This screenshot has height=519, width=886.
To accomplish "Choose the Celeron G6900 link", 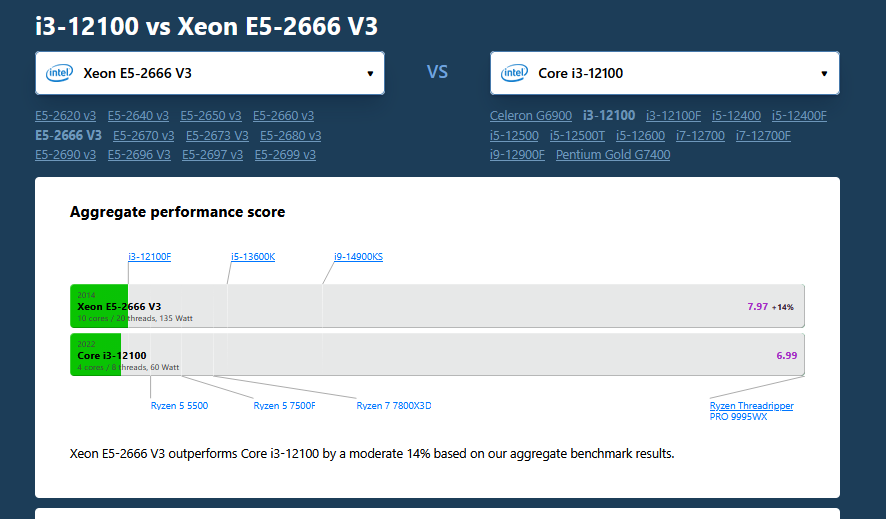I will 531,115.
